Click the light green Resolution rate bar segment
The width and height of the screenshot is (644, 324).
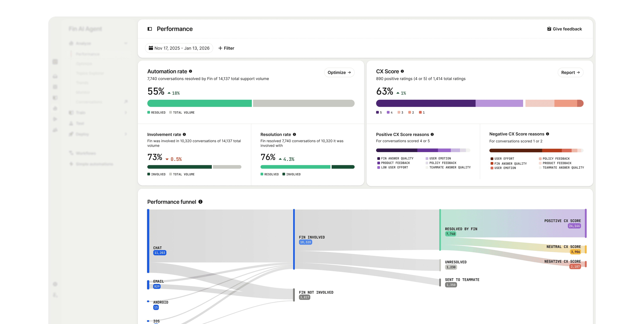pyautogui.click(x=295, y=167)
